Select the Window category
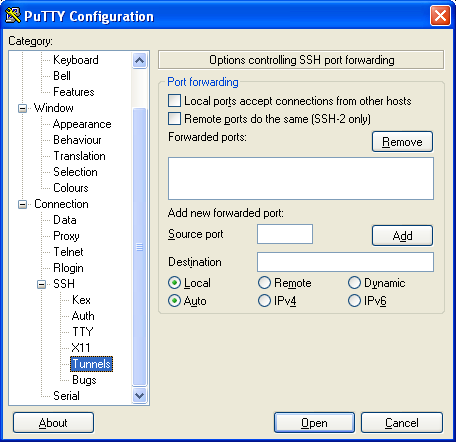Viewport: 456px width, 442px height. pyautogui.click(x=54, y=108)
